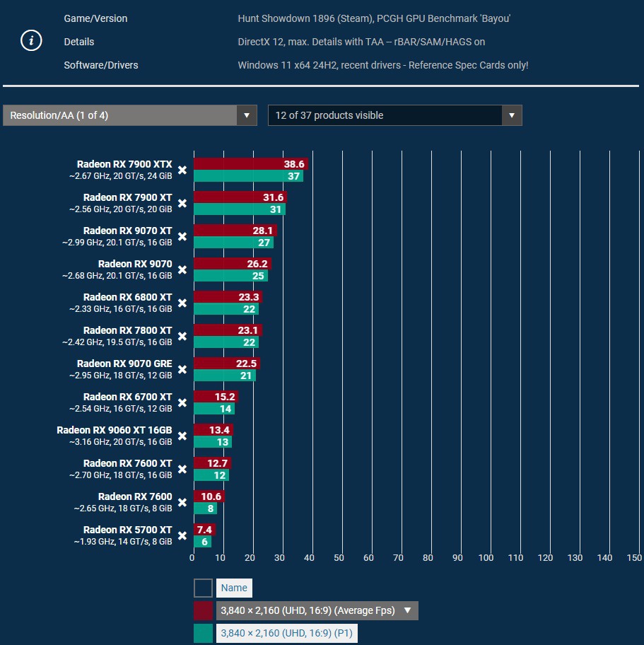The width and height of the screenshot is (644, 645).
Task: Remove Radeon RX 7800 XT from chart
Action: point(182,336)
